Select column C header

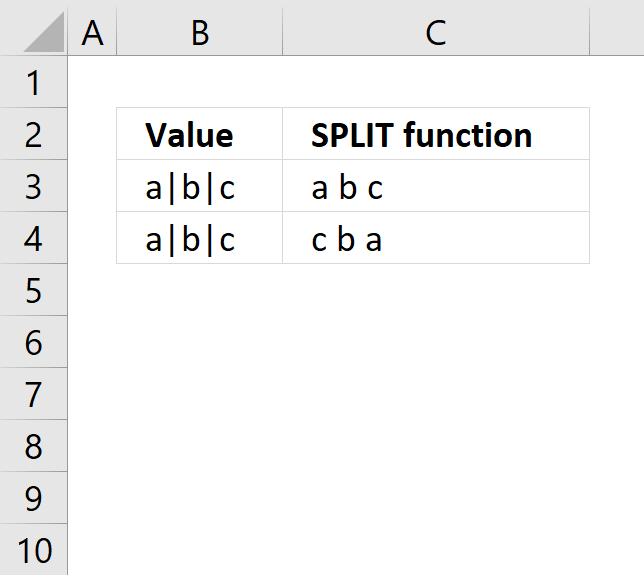pos(436,32)
